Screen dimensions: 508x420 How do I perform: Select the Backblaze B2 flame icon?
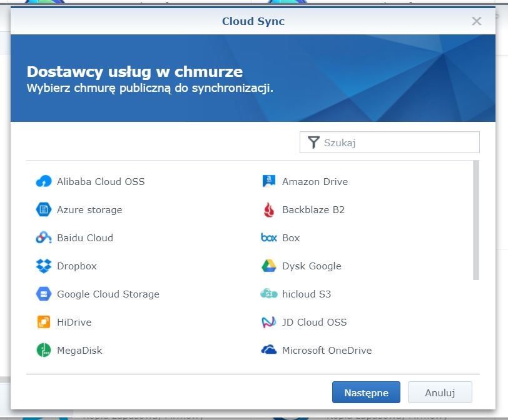(x=268, y=209)
